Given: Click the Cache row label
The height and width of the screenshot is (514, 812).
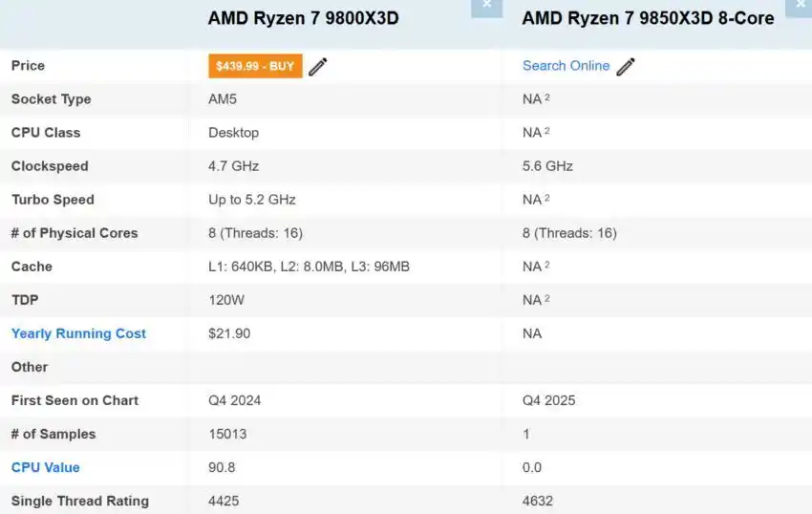Looking at the screenshot, I should [32, 267].
